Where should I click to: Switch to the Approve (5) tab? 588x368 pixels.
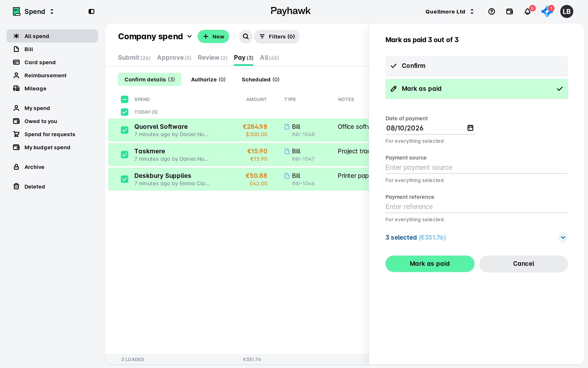(x=174, y=58)
